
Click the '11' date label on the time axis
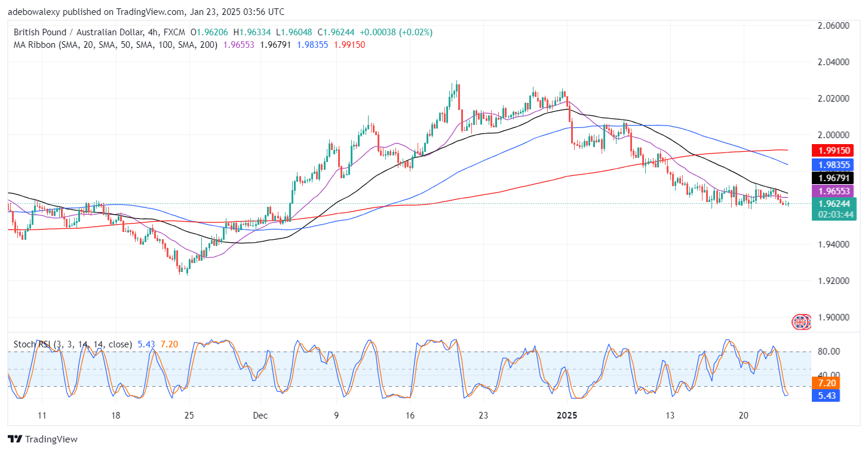click(42, 416)
